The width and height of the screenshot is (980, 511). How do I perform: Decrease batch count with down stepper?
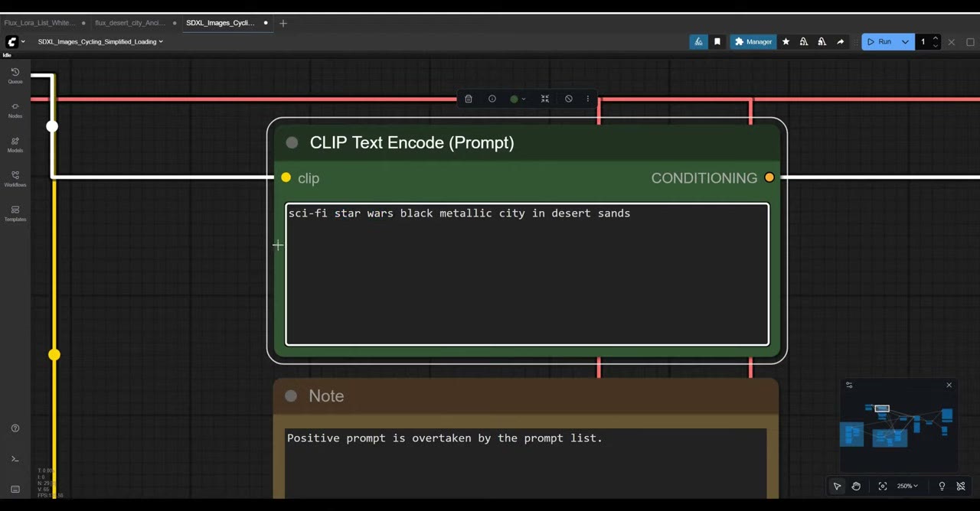pyautogui.click(x=935, y=46)
